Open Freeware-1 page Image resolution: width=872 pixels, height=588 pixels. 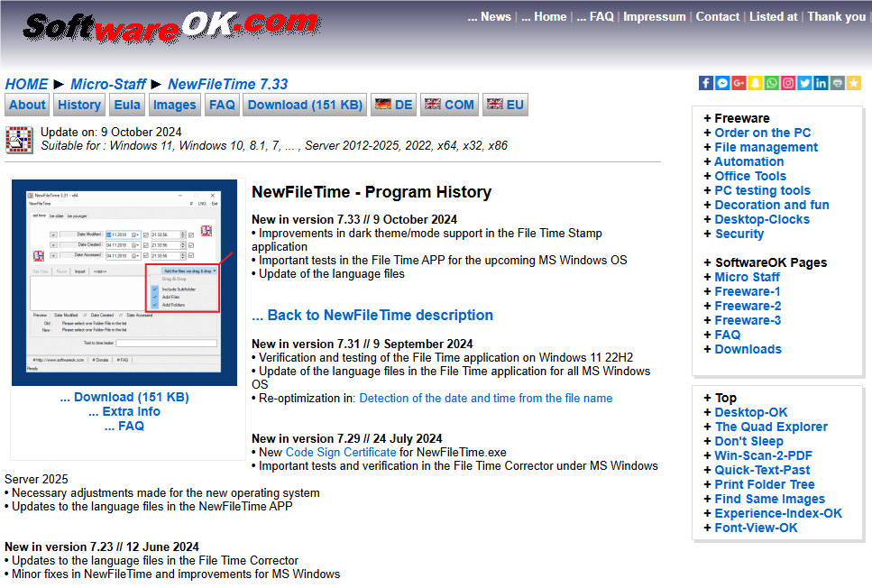[x=748, y=291]
